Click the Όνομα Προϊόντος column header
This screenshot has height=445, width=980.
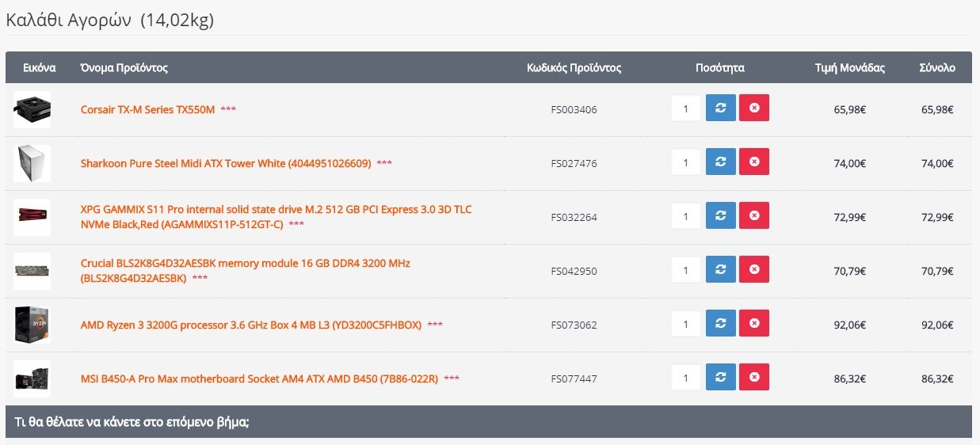(124, 68)
